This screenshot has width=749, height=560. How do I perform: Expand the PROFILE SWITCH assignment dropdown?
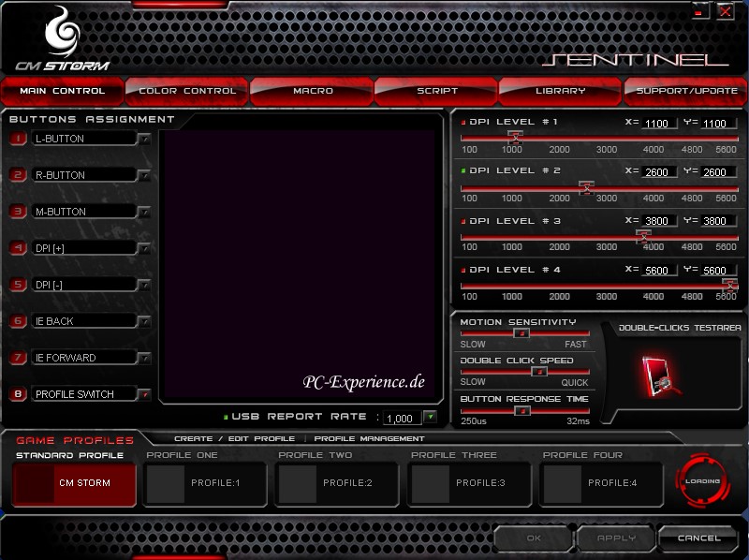click(x=144, y=394)
